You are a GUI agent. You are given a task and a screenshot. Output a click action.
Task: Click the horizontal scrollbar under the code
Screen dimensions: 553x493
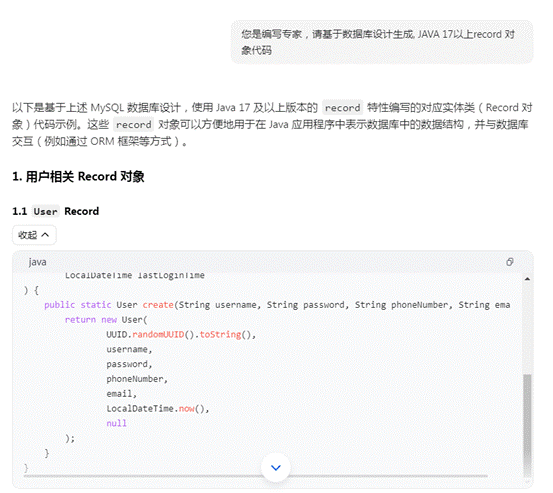click(256, 476)
